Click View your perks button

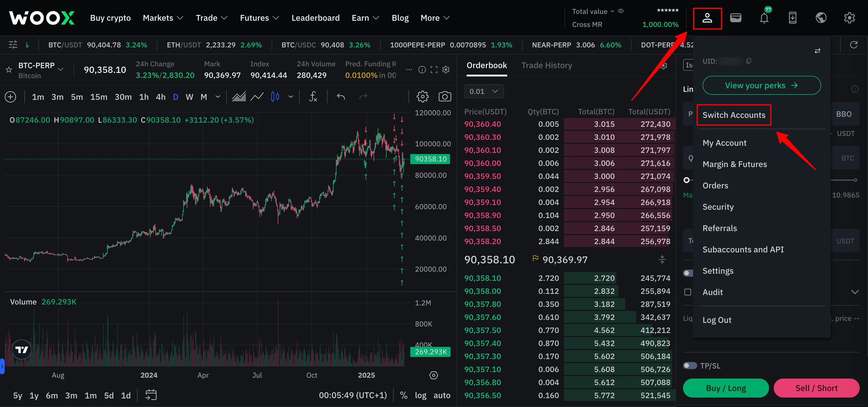click(x=762, y=86)
